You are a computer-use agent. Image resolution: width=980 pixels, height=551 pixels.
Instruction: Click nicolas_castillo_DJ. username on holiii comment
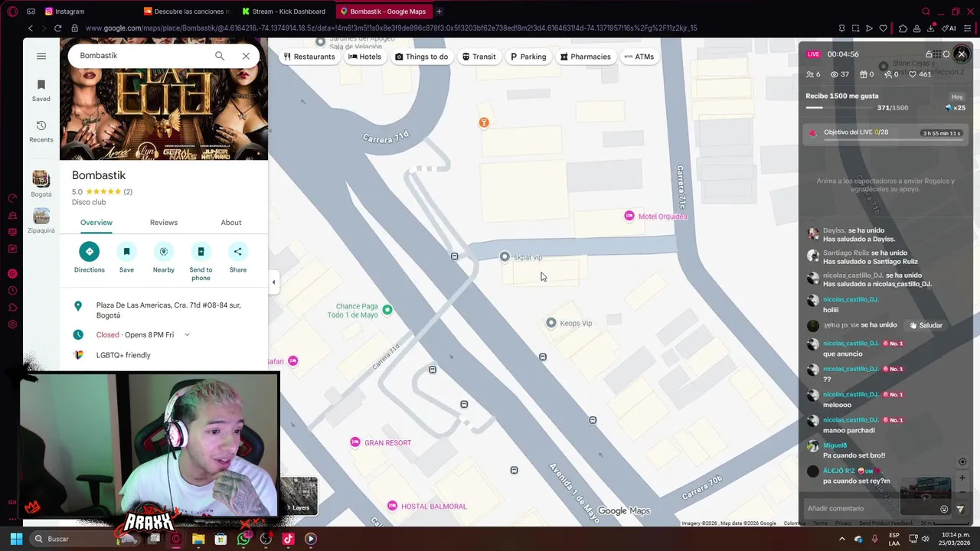851,299
